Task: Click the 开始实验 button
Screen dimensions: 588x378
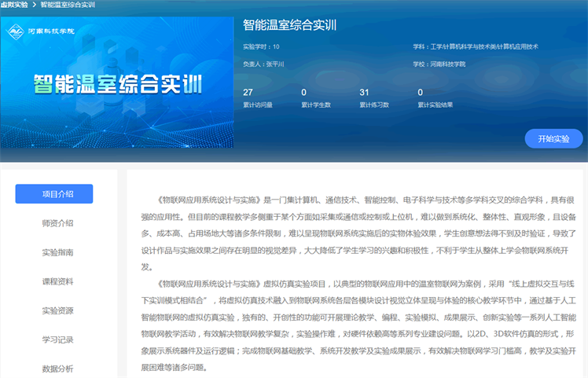Action: pos(553,138)
